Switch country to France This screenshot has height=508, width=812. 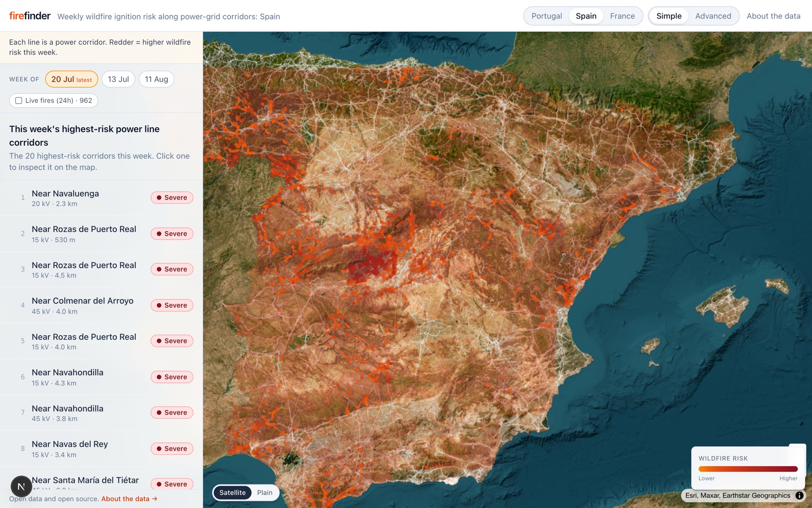pos(622,16)
